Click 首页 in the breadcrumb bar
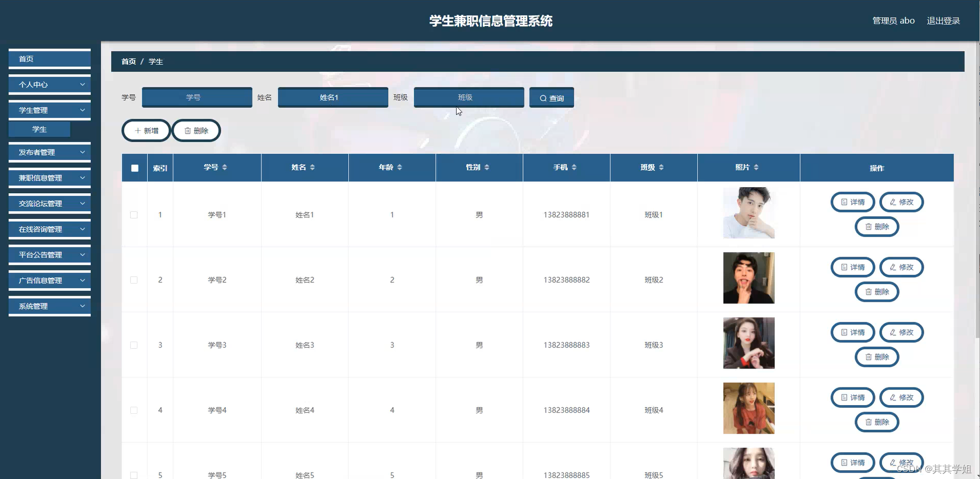This screenshot has width=980, height=479. (x=129, y=61)
